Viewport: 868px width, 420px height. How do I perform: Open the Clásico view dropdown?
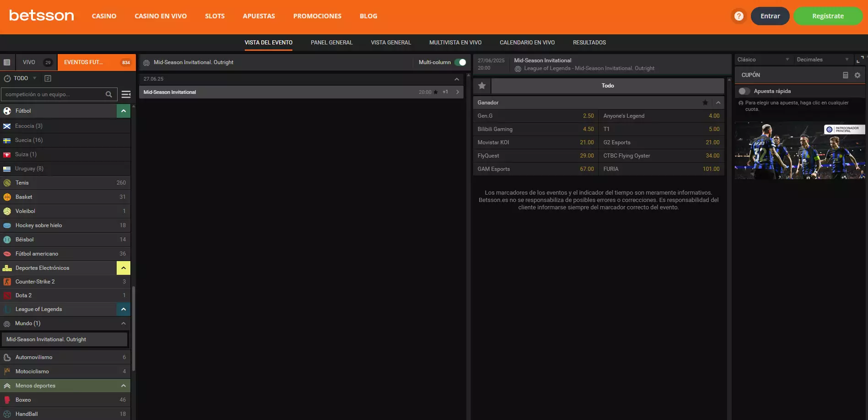[763, 60]
